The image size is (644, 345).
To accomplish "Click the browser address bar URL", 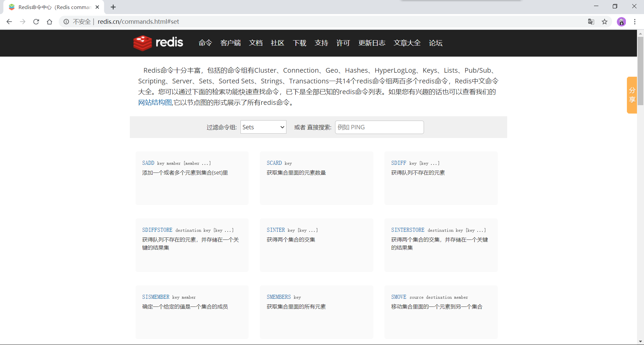I will point(138,22).
